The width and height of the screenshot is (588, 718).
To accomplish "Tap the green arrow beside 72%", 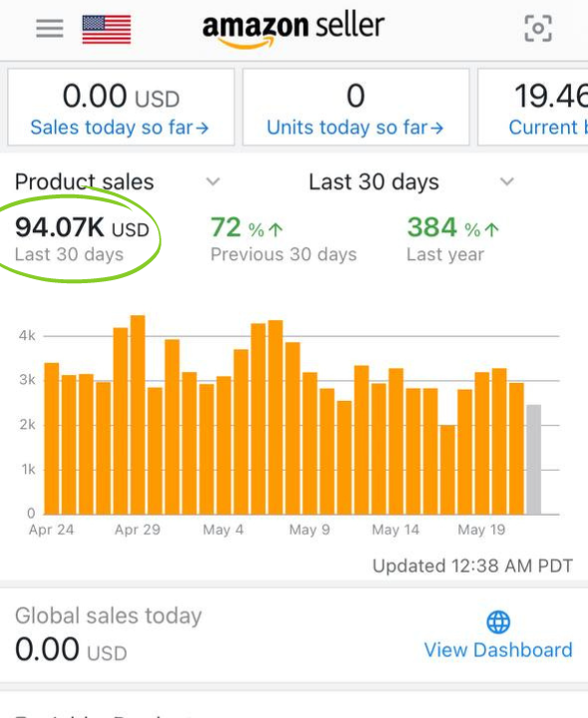I will tap(275, 229).
